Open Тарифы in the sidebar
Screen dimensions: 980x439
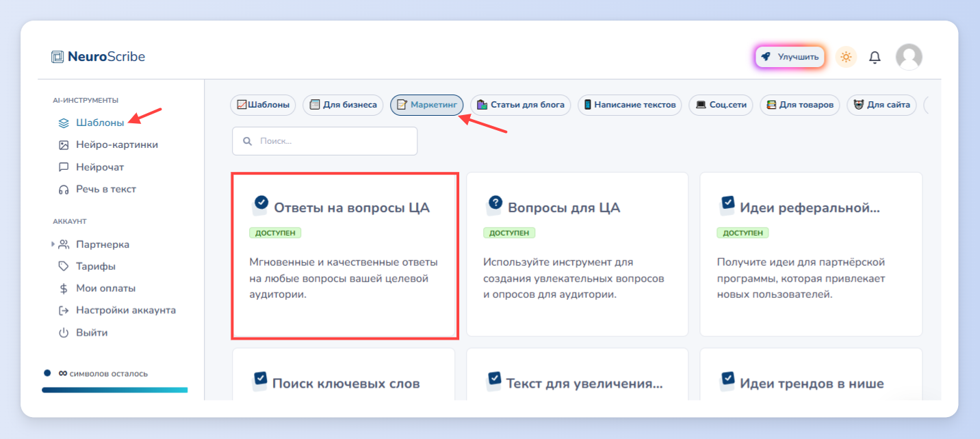click(x=96, y=266)
